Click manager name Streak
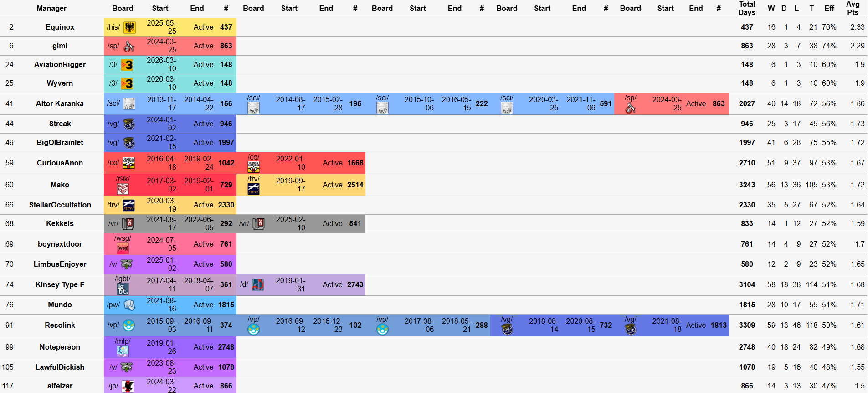 pos(60,124)
